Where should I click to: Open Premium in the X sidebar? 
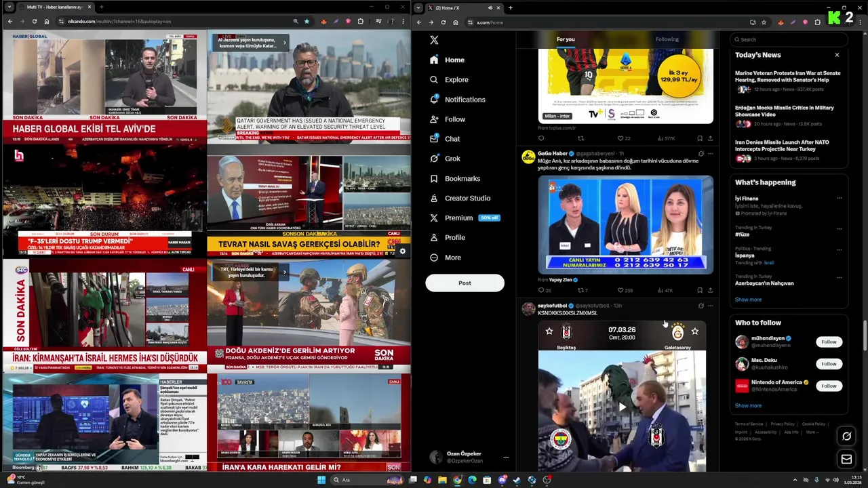465,218
